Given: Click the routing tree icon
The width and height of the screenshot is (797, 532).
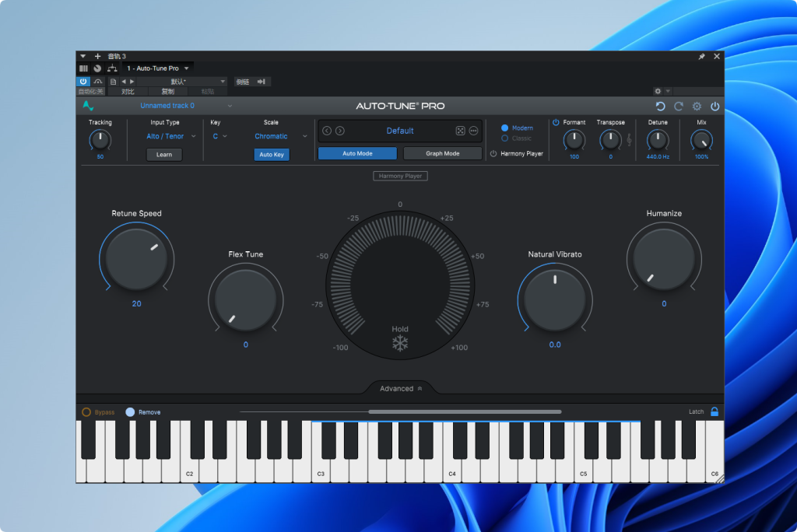Looking at the screenshot, I should coord(112,68).
